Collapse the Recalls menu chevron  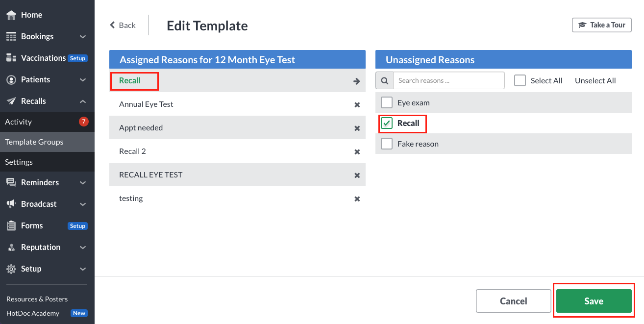click(83, 101)
